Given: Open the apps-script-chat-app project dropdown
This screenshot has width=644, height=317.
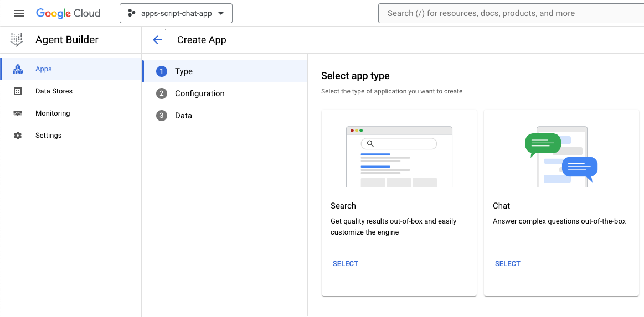Looking at the screenshot, I should [176, 13].
